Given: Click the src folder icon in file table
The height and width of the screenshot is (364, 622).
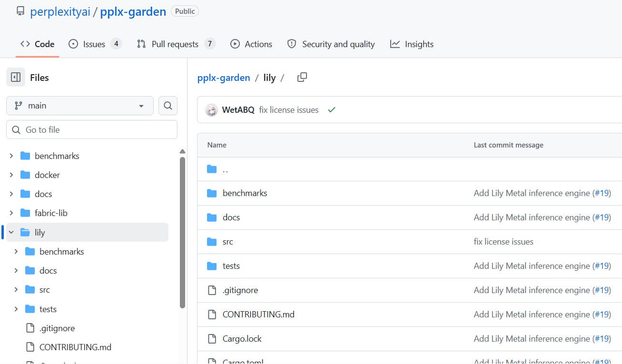Looking at the screenshot, I should (212, 242).
